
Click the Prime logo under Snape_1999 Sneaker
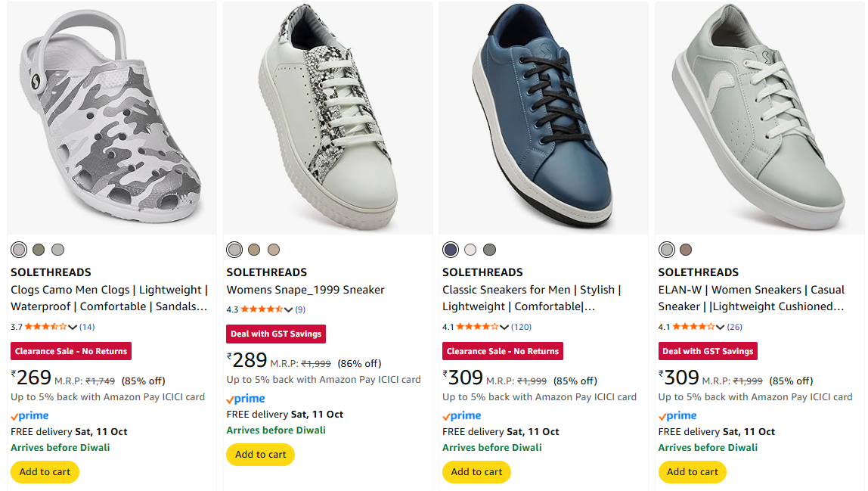click(246, 399)
